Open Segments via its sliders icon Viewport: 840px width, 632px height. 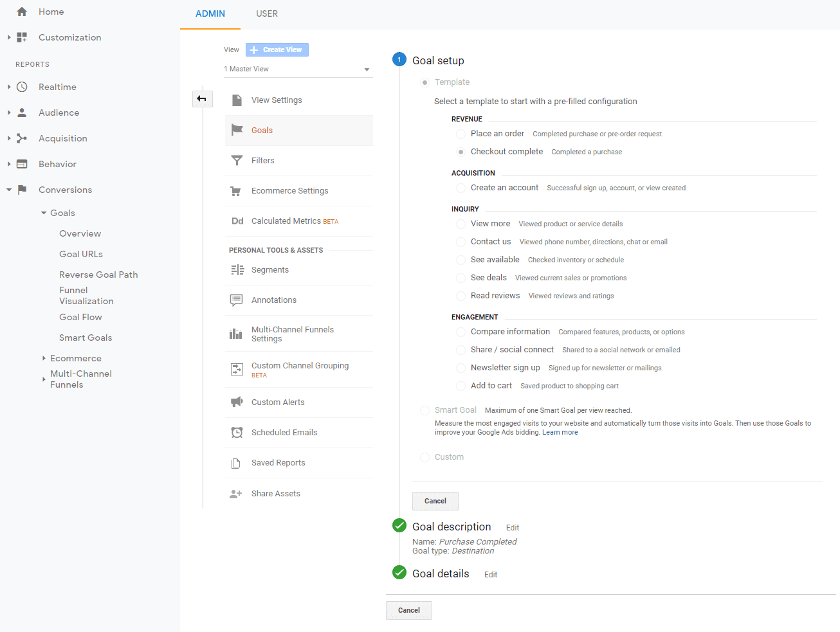tap(236, 270)
